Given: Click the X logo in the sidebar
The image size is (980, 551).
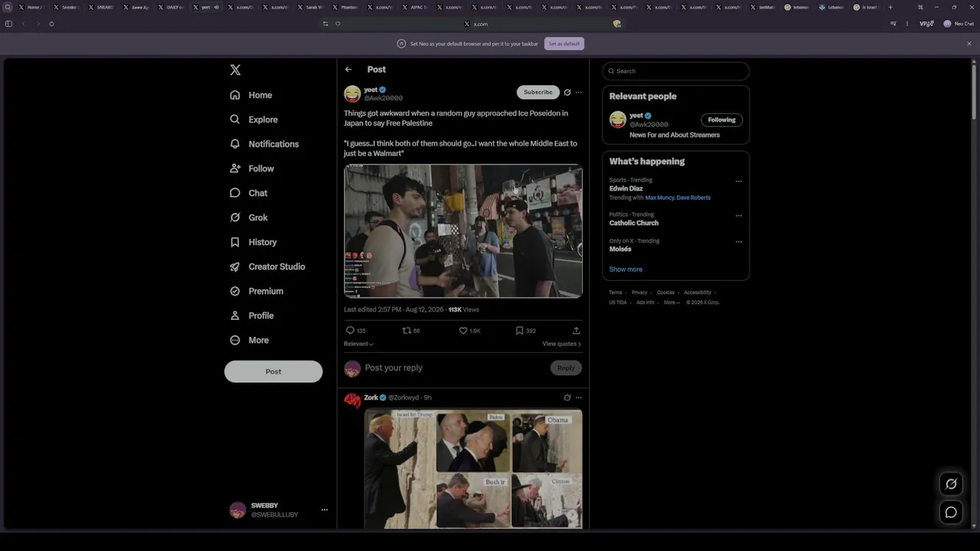Looking at the screenshot, I should click(235, 70).
